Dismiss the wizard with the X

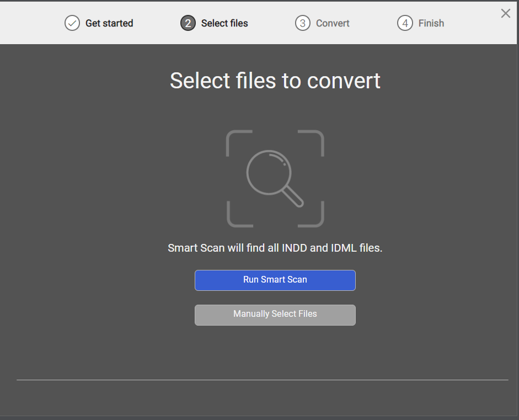point(506,13)
